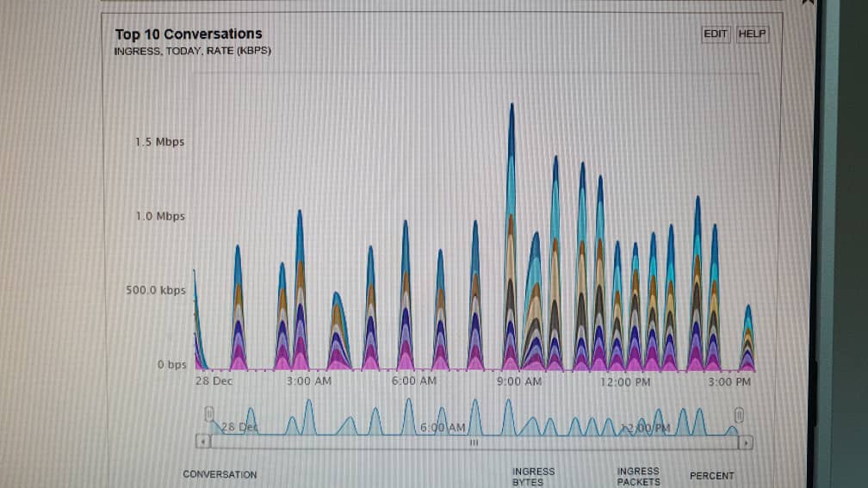Click right scroll arrow of time range bar
The height and width of the screenshot is (488, 868).
(746, 442)
